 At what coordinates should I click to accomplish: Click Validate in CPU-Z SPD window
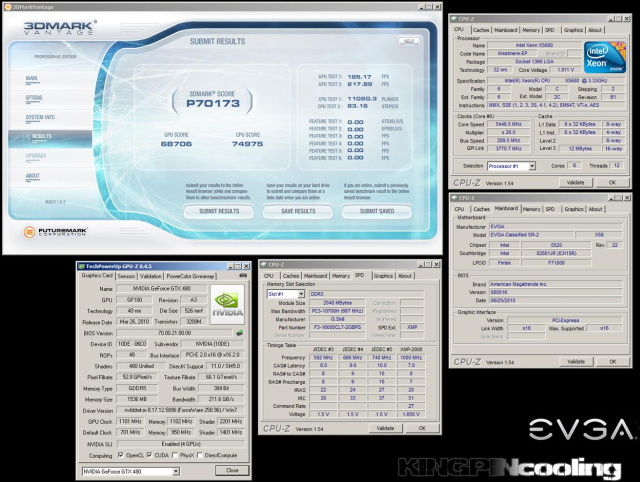pos(385,428)
